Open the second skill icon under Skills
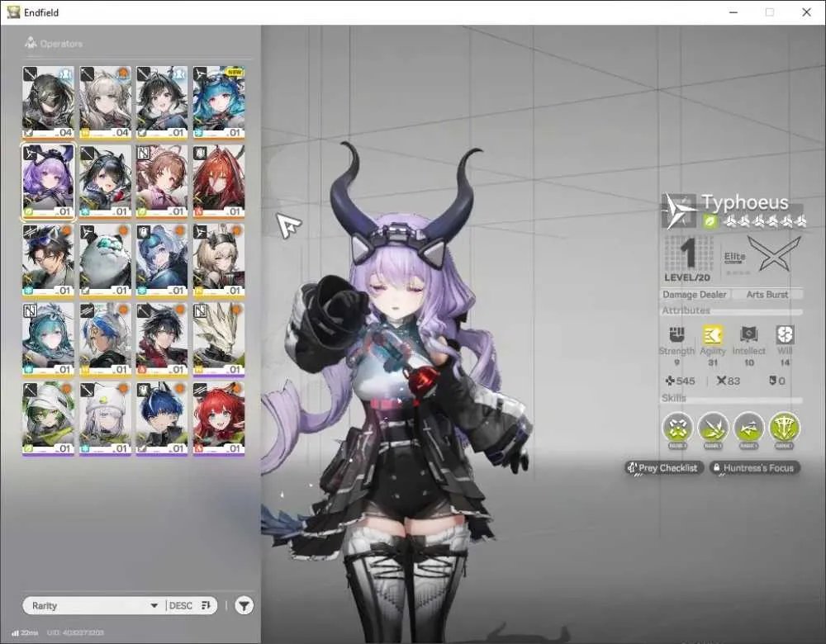 tap(714, 429)
